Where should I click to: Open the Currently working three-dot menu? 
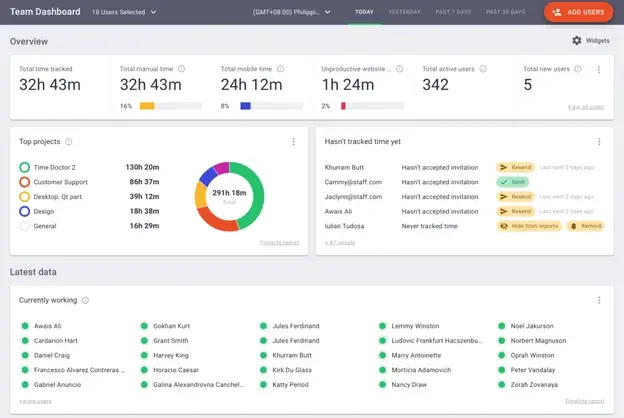coord(599,300)
